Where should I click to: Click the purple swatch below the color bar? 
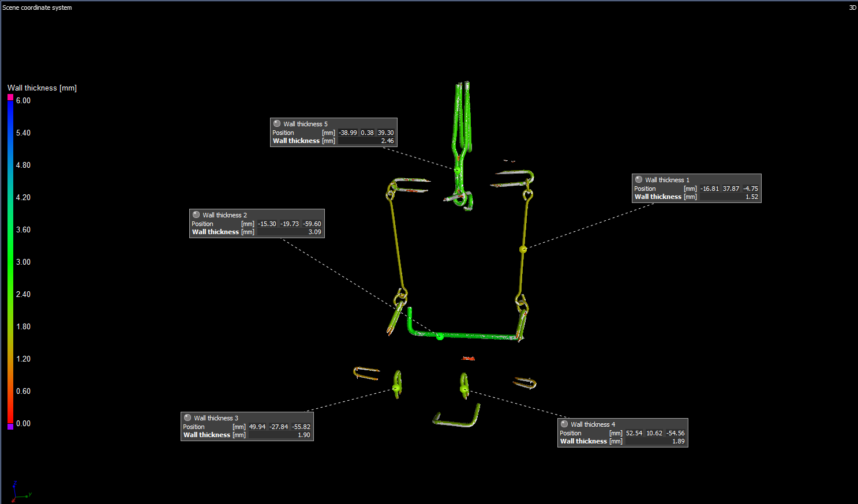click(10, 427)
